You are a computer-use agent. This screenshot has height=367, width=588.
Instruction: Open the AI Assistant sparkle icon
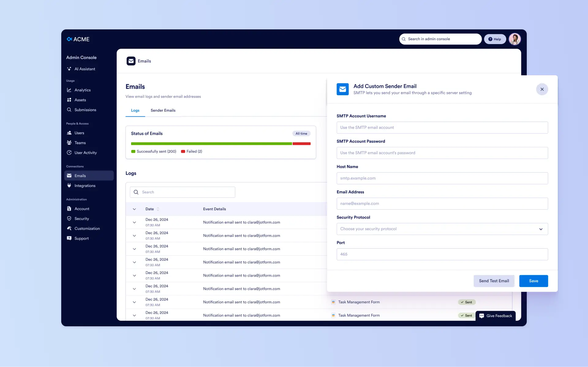pyautogui.click(x=69, y=69)
